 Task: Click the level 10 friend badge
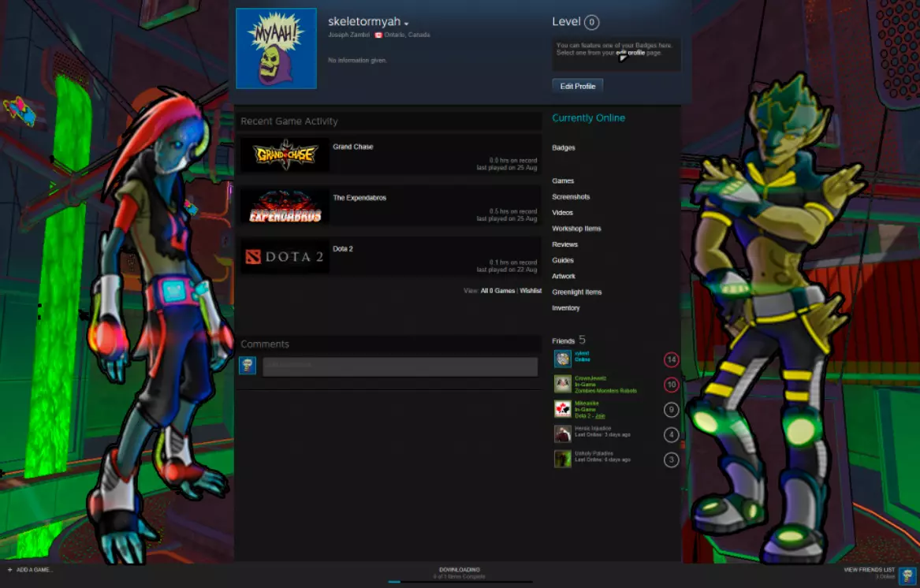pos(671,385)
